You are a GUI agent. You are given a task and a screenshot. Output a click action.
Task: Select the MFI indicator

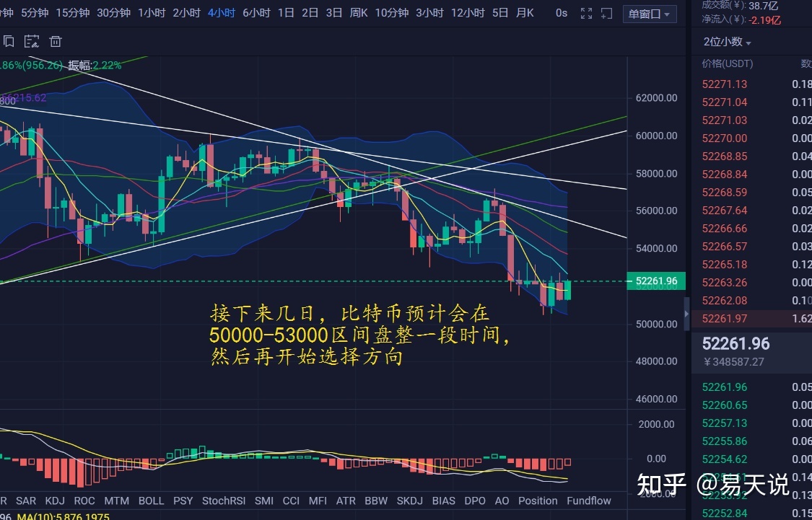pos(318,501)
